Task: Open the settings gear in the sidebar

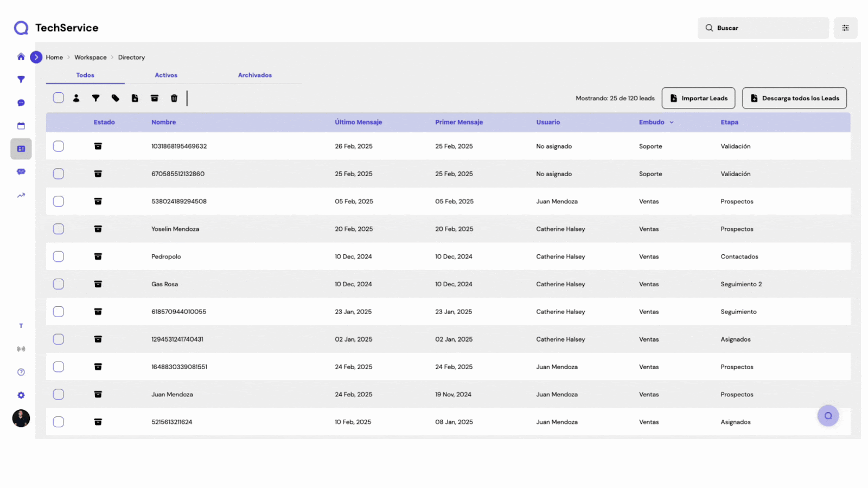Action: coord(21,395)
